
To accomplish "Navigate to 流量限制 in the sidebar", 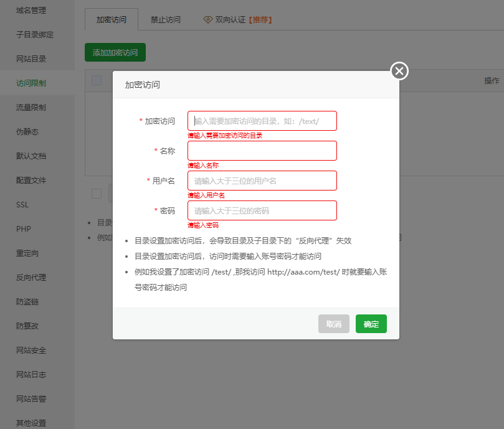I will pos(31,108).
